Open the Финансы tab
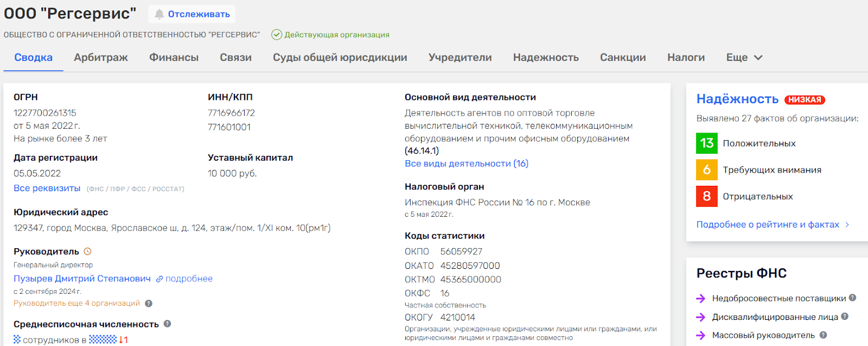The image size is (868, 346). click(174, 58)
